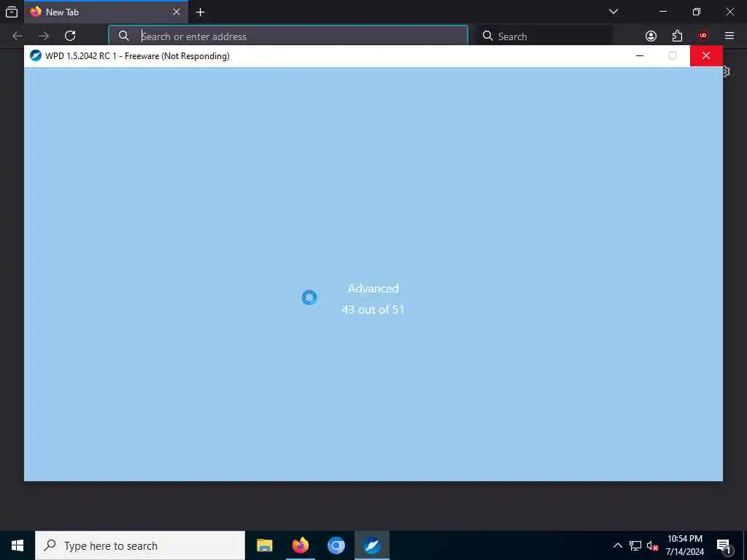Open the muted volume tray icon
The width and height of the screenshot is (747, 560).
(x=653, y=545)
